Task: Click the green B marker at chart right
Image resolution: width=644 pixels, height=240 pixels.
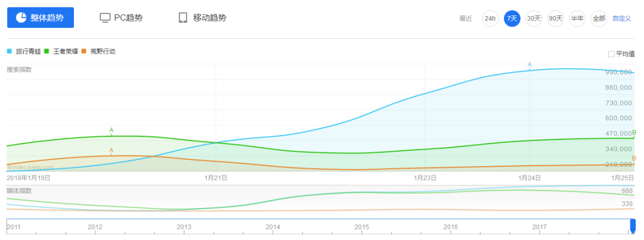Action: (634, 133)
